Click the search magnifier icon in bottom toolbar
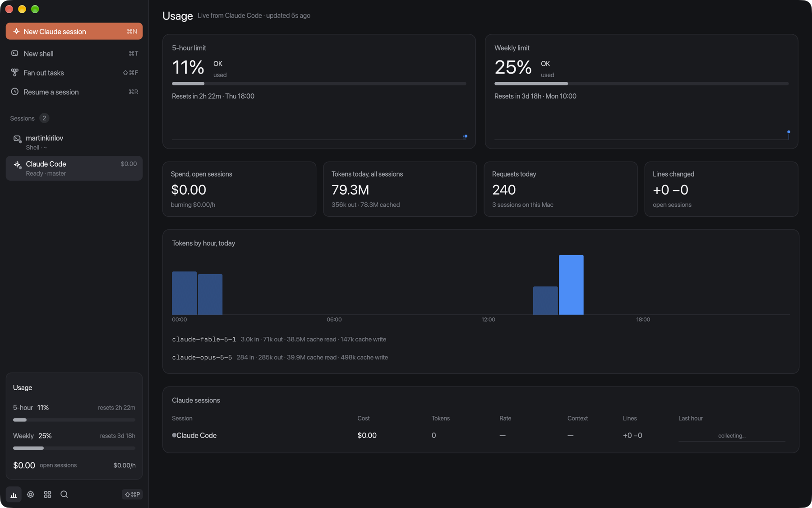The height and width of the screenshot is (508, 812). (64, 494)
